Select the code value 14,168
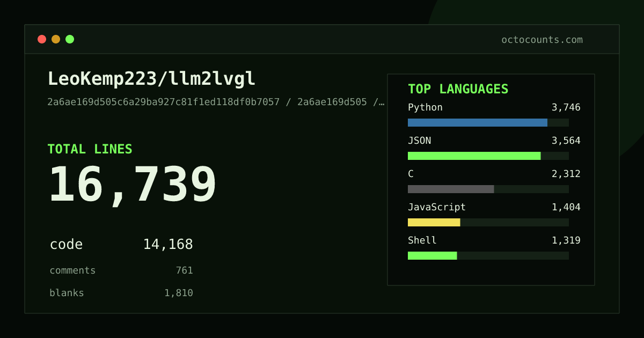Screen dimensions: 644x338 [x=168, y=245]
